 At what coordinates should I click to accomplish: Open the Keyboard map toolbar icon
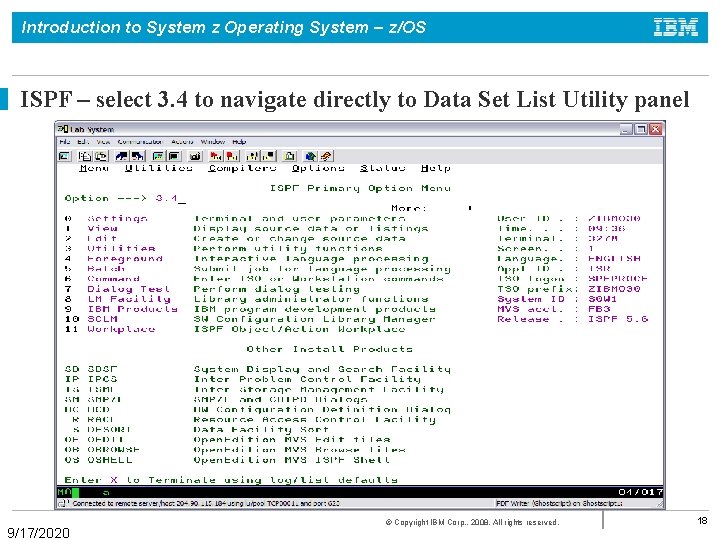coord(195,156)
